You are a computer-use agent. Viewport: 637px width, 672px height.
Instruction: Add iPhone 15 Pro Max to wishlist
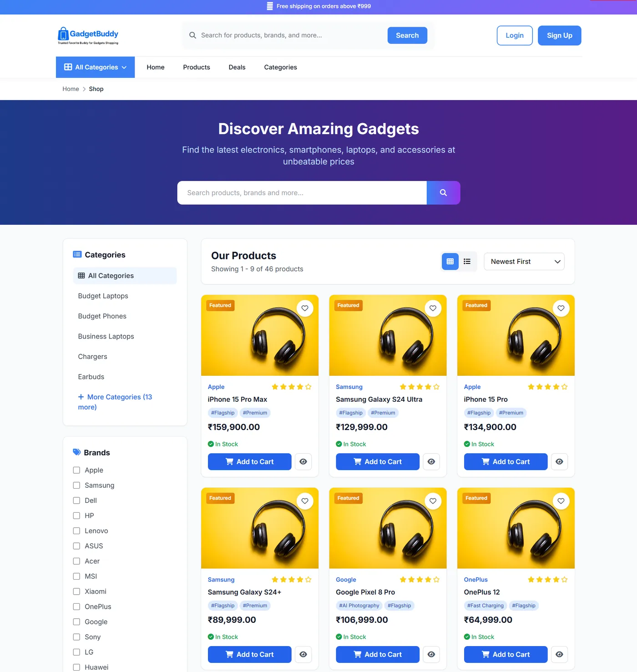(305, 308)
